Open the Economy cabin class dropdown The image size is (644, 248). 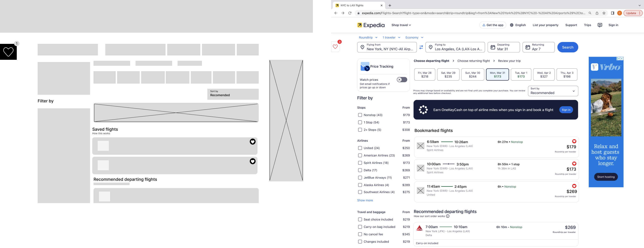pyautogui.click(x=414, y=37)
